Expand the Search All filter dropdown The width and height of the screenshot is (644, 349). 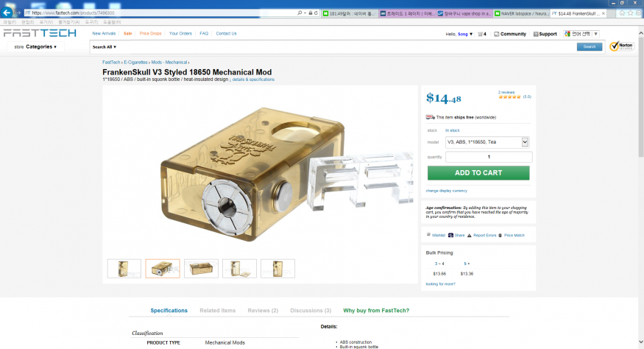105,47
